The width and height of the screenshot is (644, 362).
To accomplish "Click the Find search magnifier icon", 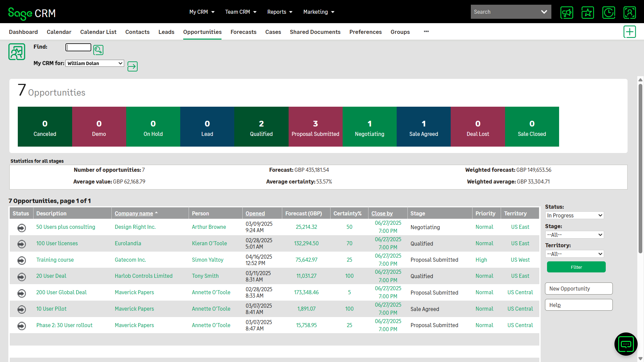I will [98, 50].
